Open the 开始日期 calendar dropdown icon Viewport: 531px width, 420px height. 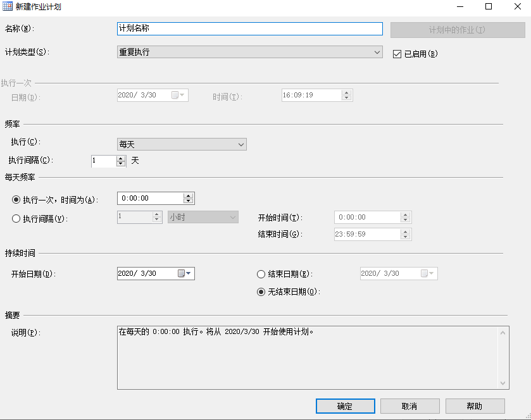185,273
